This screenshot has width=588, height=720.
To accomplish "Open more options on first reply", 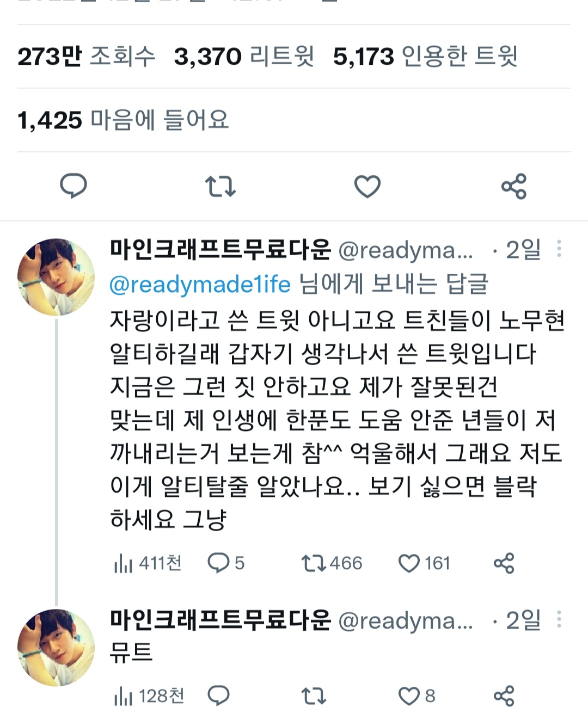I will [x=559, y=249].
